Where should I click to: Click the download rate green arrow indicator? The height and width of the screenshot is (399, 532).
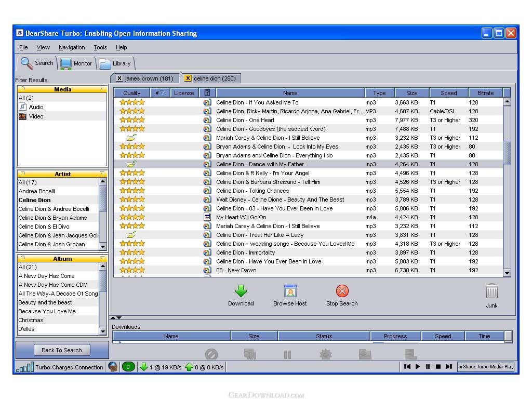(x=143, y=367)
